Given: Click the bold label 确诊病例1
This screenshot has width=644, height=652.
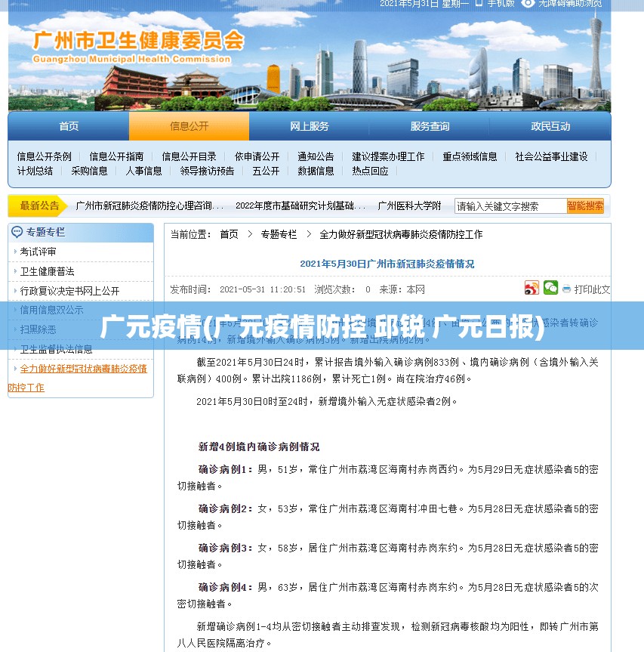Looking at the screenshot, I should coord(225,469).
